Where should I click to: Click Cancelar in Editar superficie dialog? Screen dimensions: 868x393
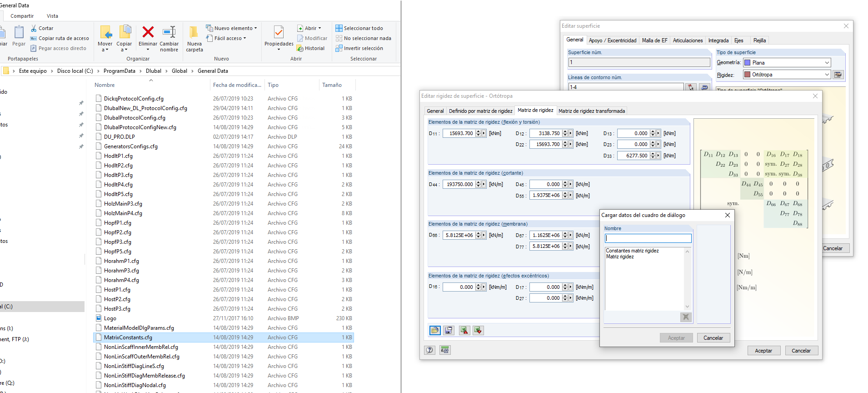pyautogui.click(x=833, y=248)
